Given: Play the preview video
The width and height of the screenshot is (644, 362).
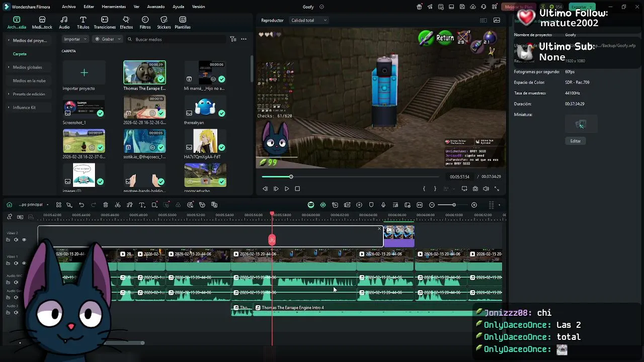Looking at the screenshot, I should pyautogui.click(x=287, y=189).
